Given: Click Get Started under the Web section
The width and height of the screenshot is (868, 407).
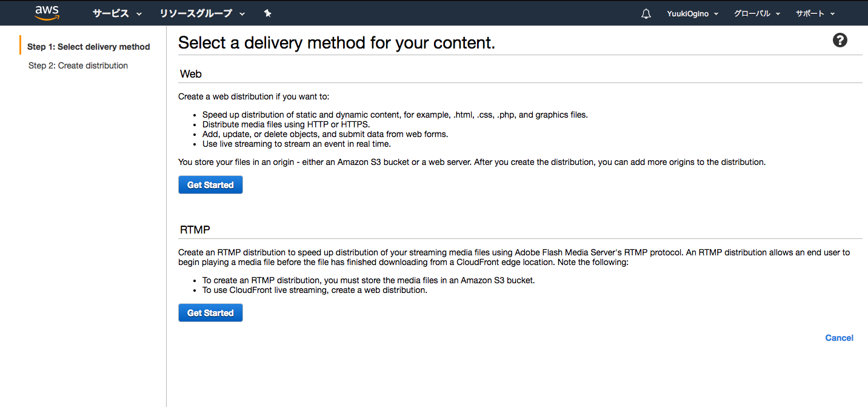Looking at the screenshot, I should coord(210,185).
